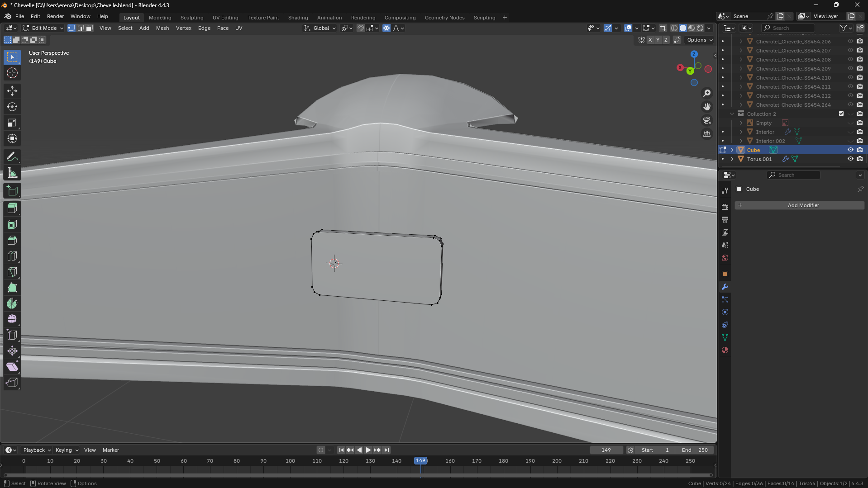868x488 pixels.
Task: Enable face select mode
Action: click(x=90, y=28)
